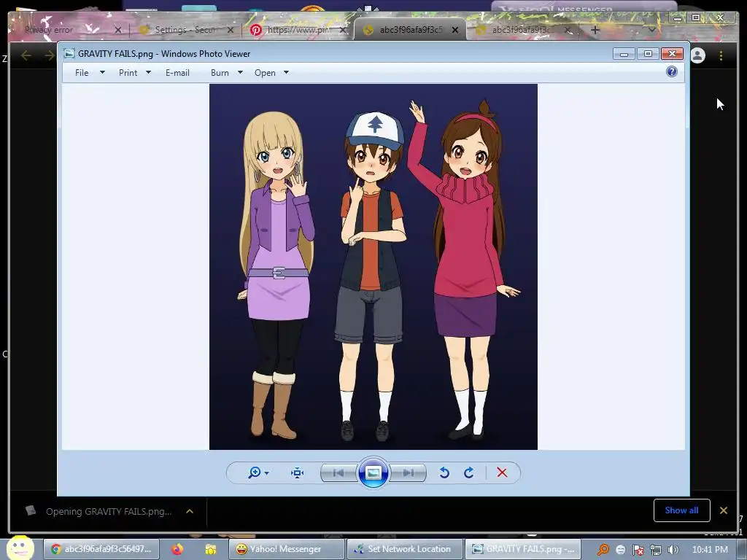Minimize the Windows Photo Viewer window
The image size is (747, 560).
point(624,54)
